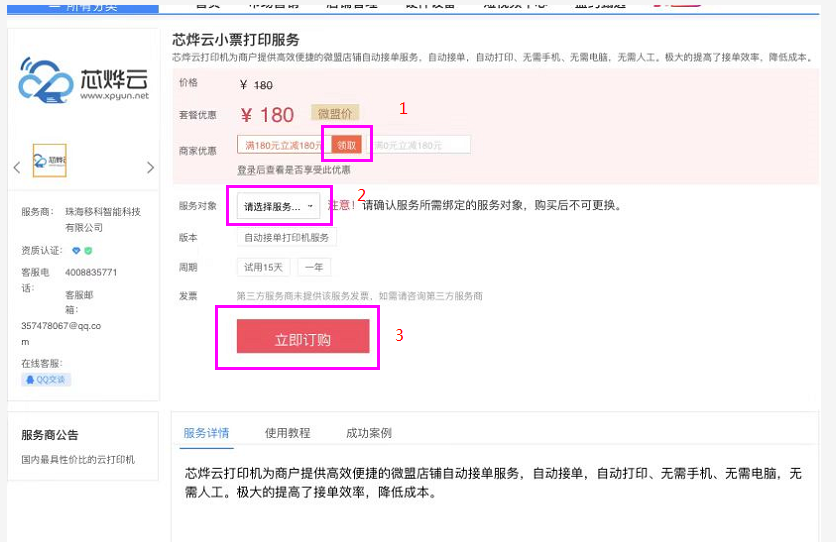Show previous product thumbnail with left arrow
The image size is (836, 542).
(x=17, y=167)
